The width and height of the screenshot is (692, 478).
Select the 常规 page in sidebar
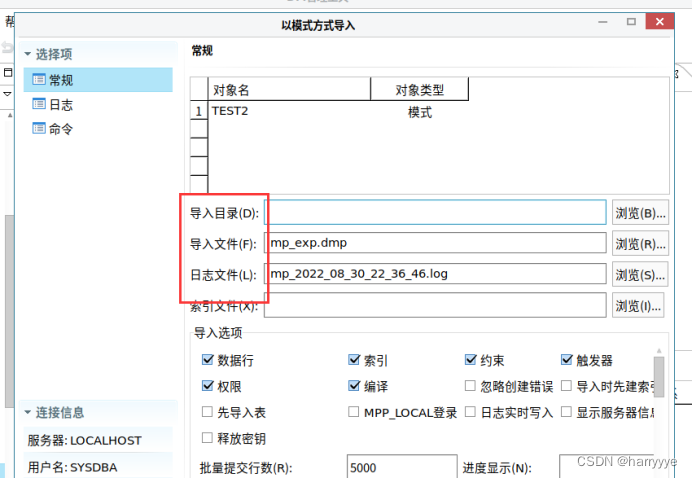pos(98,80)
